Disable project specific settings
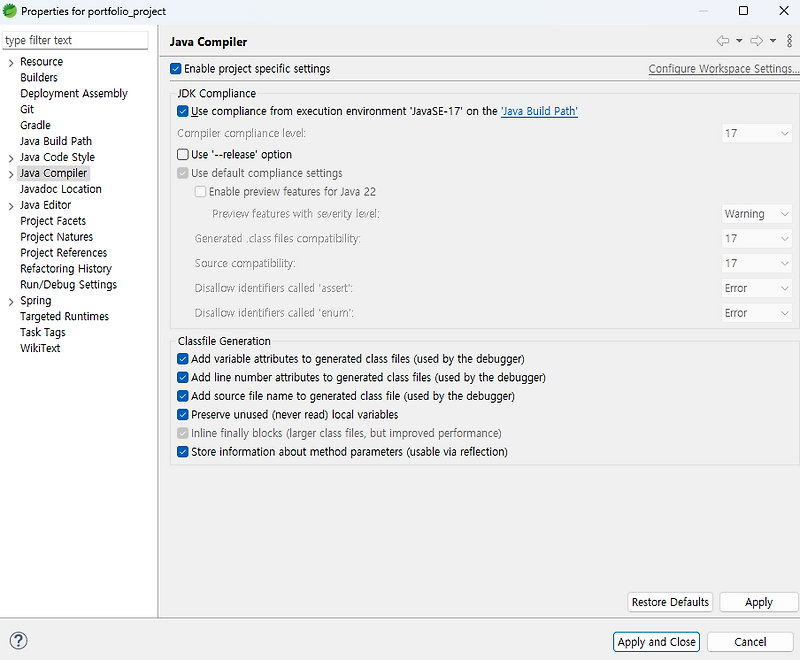The image size is (800, 660). coord(176,68)
